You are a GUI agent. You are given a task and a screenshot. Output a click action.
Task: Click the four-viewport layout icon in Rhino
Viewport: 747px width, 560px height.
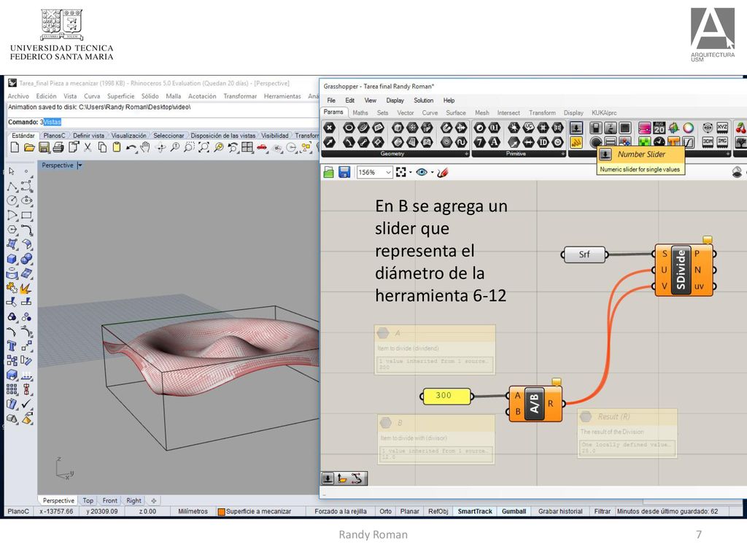pos(247,147)
